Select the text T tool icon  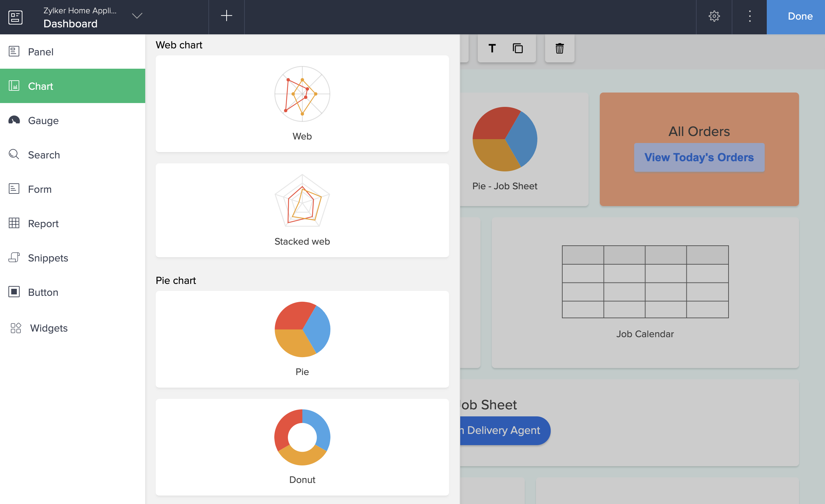click(492, 48)
